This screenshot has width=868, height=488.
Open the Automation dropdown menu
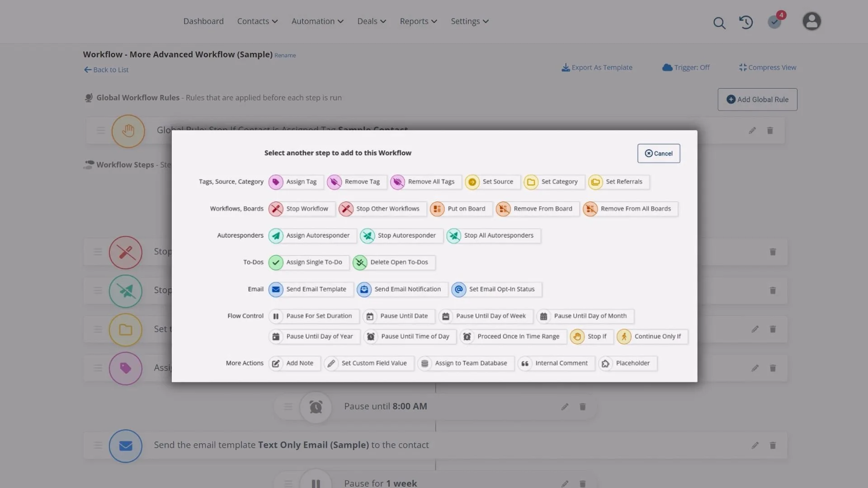point(317,21)
